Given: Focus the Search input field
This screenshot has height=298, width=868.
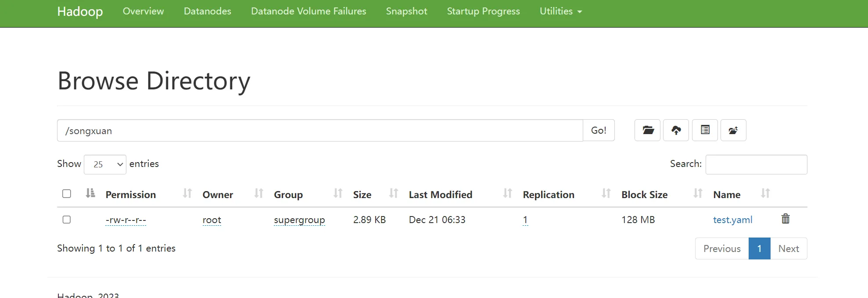Looking at the screenshot, I should [756, 164].
